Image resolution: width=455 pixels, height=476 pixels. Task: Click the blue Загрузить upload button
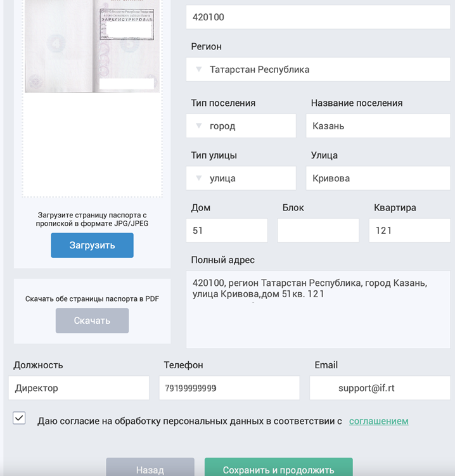pos(93,245)
